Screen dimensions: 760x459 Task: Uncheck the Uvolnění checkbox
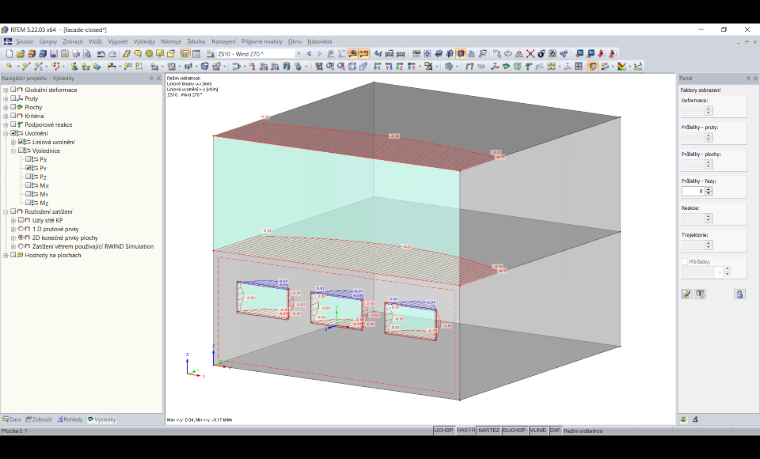14,133
